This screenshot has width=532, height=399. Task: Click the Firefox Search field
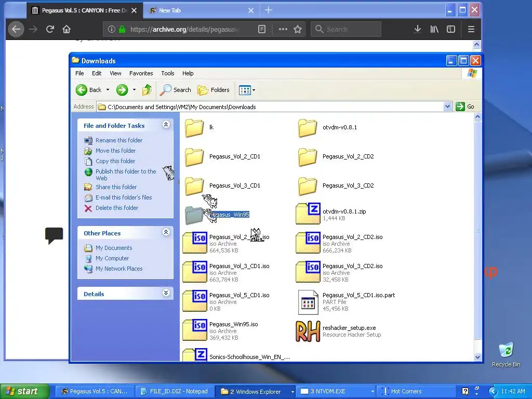pyautogui.click(x=346, y=29)
